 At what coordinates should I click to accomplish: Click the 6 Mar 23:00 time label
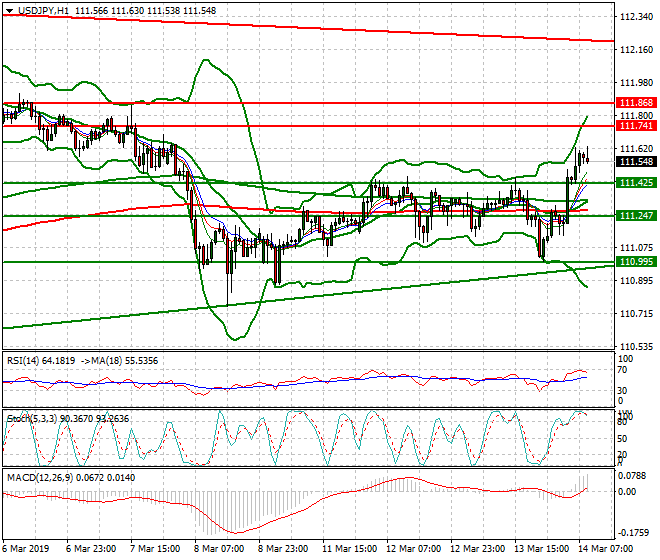click(91, 549)
